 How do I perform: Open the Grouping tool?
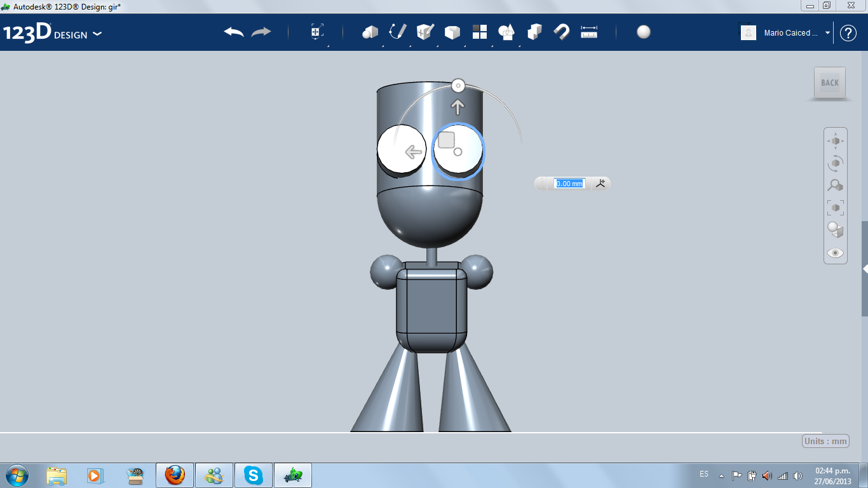(506, 32)
